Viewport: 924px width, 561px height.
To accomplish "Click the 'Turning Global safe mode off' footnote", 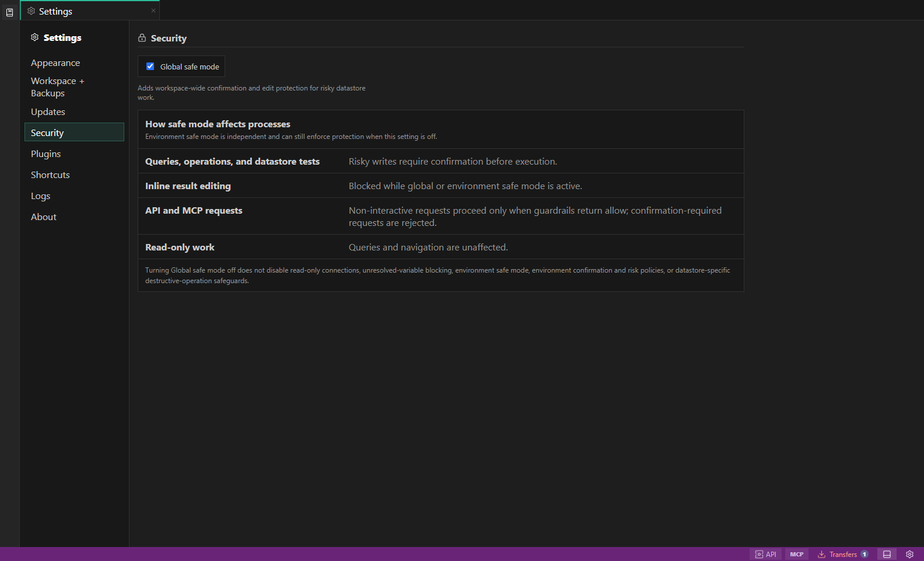I will click(x=437, y=276).
